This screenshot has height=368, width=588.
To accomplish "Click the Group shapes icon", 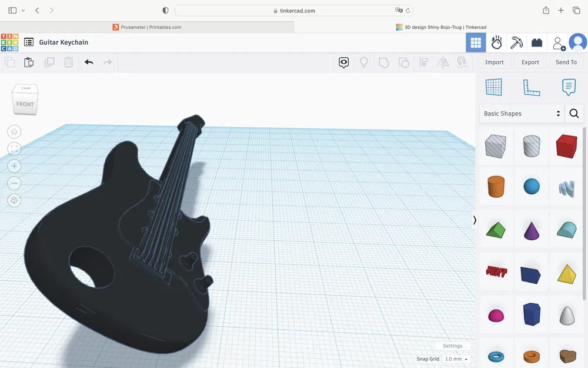I will pyautogui.click(x=384, y=62).
